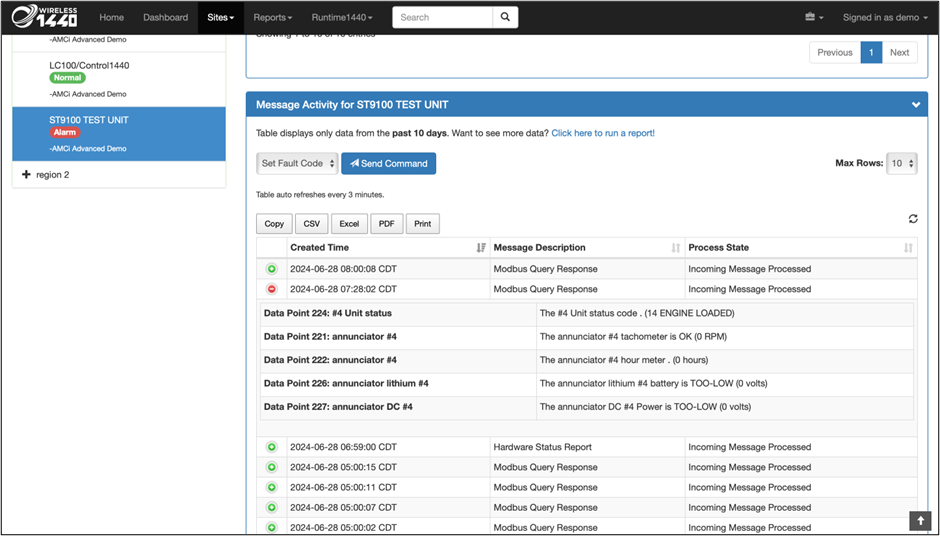Screen dimensions: 940x536
Task: Expand the 08:00:08 CDT row green icon
Action: coord(271,269)
